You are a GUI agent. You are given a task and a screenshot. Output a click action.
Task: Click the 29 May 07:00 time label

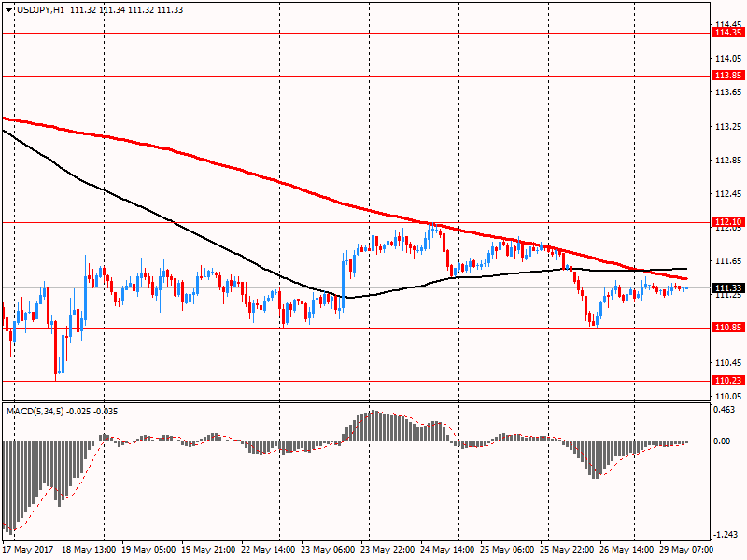click(x=686, y=549)
